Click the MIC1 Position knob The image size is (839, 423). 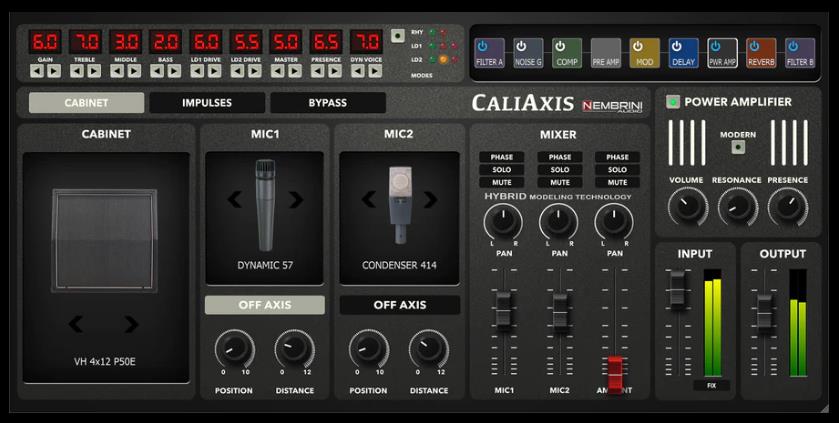[x=234, y=349]
